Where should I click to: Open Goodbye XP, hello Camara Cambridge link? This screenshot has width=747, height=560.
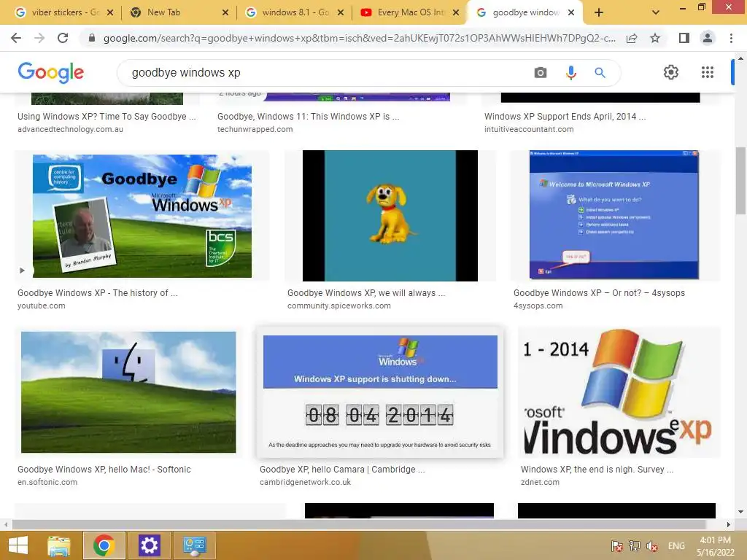[342, 469]
